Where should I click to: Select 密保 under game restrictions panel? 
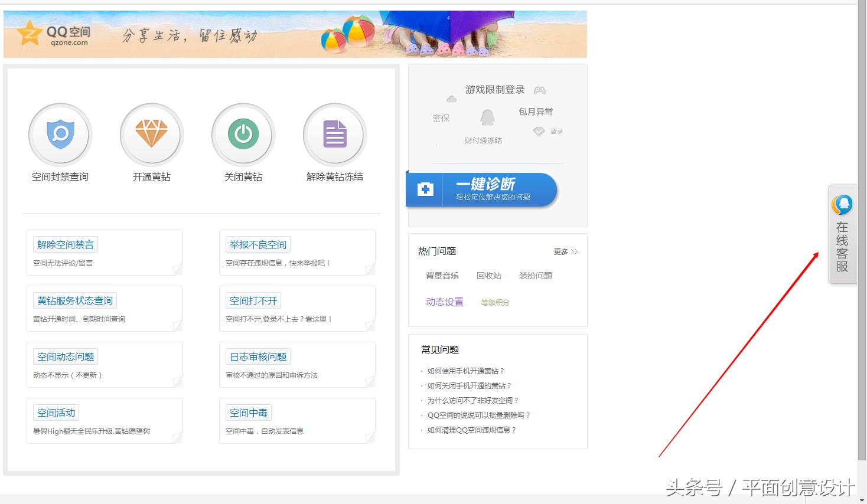pyautogui.click(x=441, y=117)
